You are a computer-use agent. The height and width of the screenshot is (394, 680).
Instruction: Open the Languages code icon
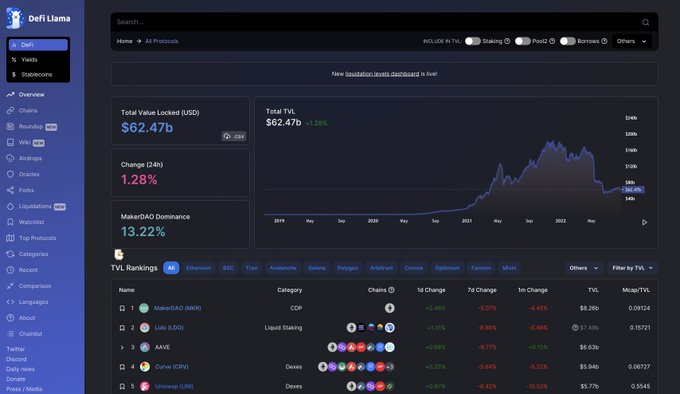10,302
